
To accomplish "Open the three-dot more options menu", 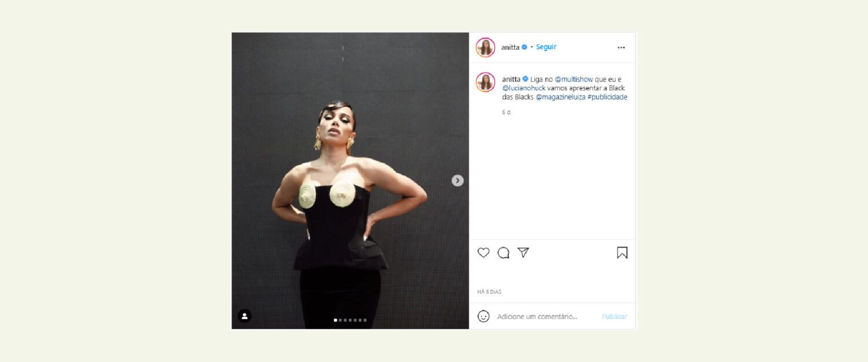I will (x=621, y=47).
